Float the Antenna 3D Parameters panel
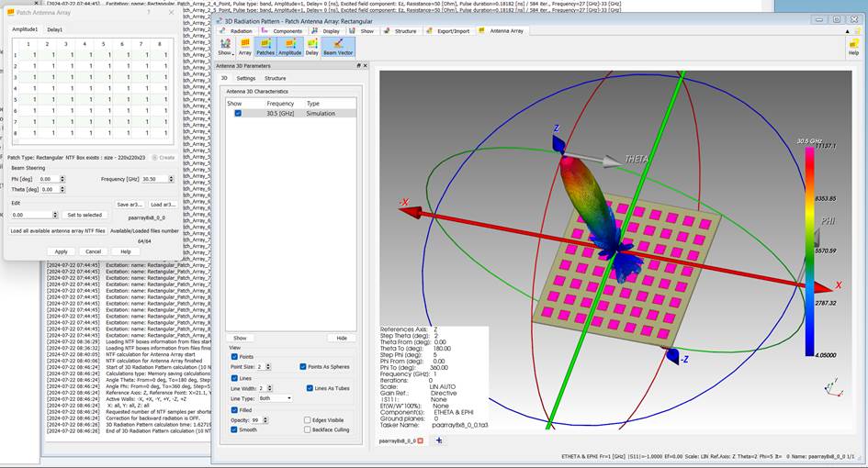The width and height of the screenshot is (868, 468). [358, 66]
